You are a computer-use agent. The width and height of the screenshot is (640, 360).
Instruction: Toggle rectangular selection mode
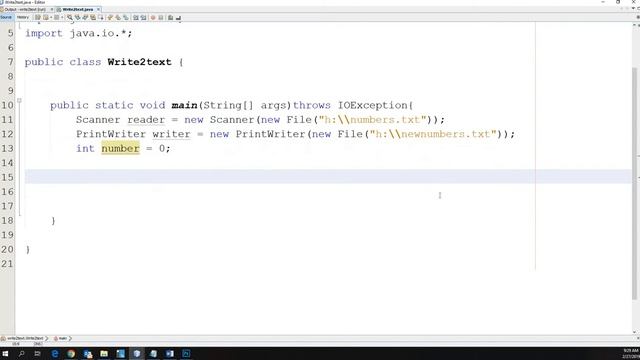tap(100, 18)
